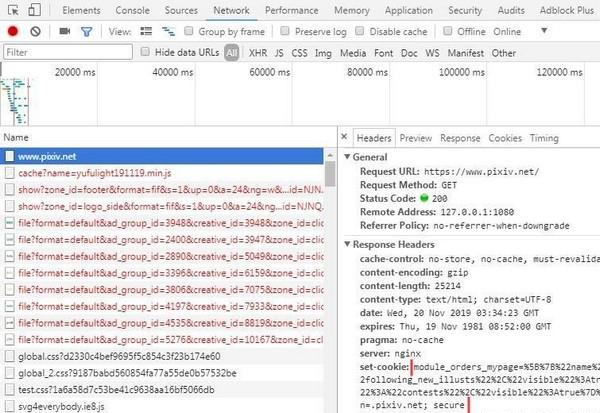
Task: Filter requests by Media type
Action: (x=353, y=53)
